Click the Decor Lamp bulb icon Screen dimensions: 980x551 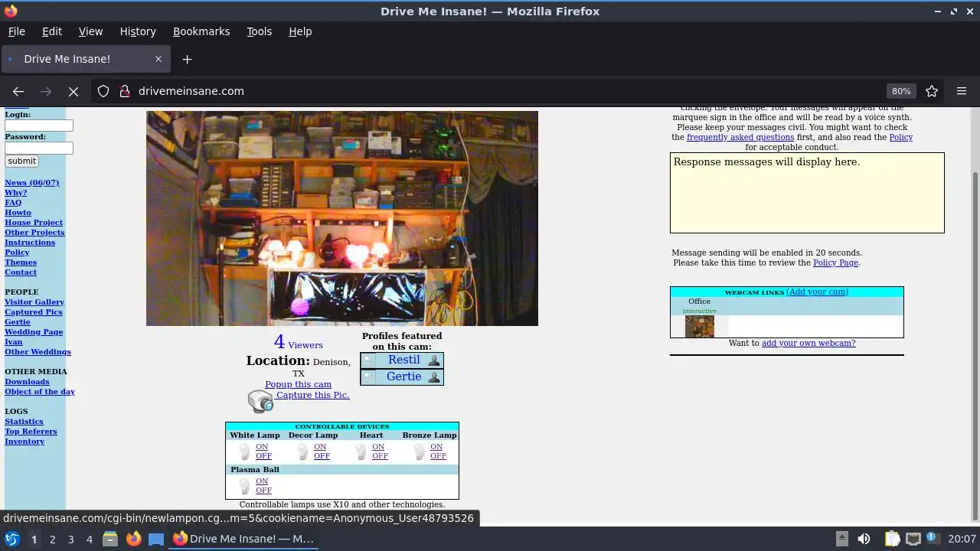pos(302,452)
